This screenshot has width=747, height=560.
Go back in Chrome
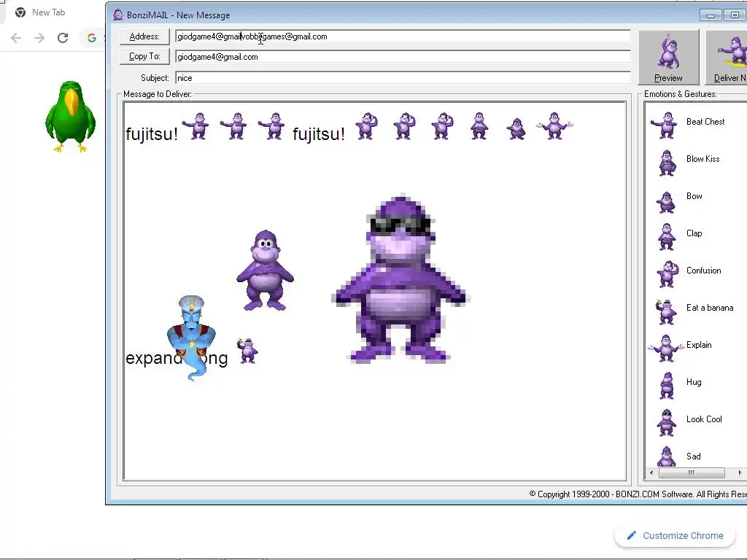[16, 38]
